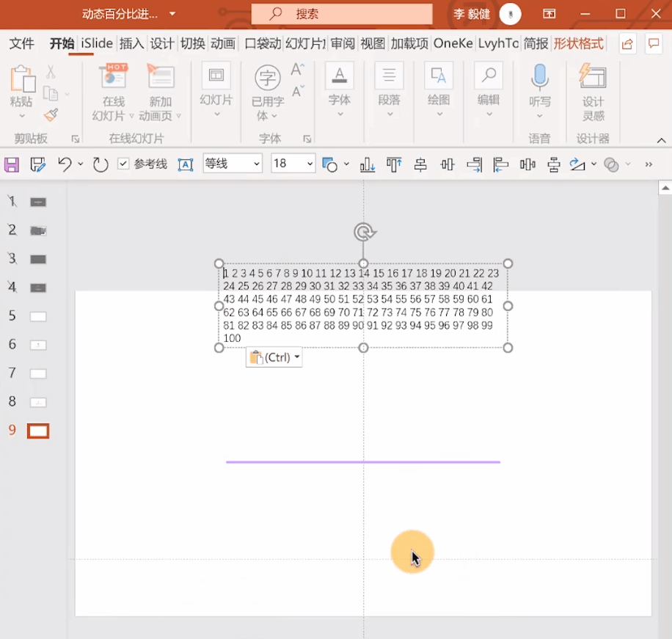Insert a text box with the A frame icon
This screenshot has height=639, width=672.
[186, 164]
